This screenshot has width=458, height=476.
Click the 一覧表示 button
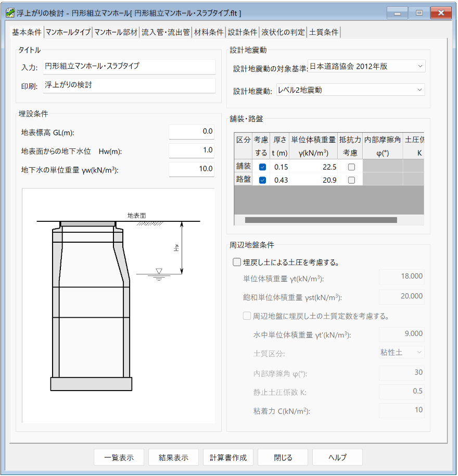click(x=119, y=457)
